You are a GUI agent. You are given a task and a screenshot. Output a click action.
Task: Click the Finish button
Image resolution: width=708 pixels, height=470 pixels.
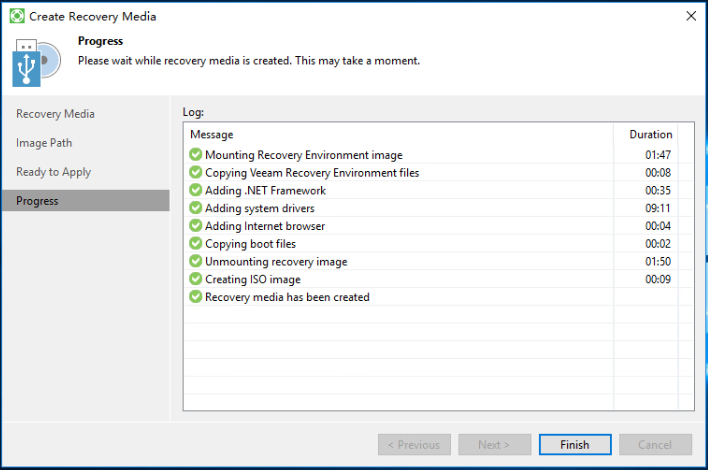point(575,445)
